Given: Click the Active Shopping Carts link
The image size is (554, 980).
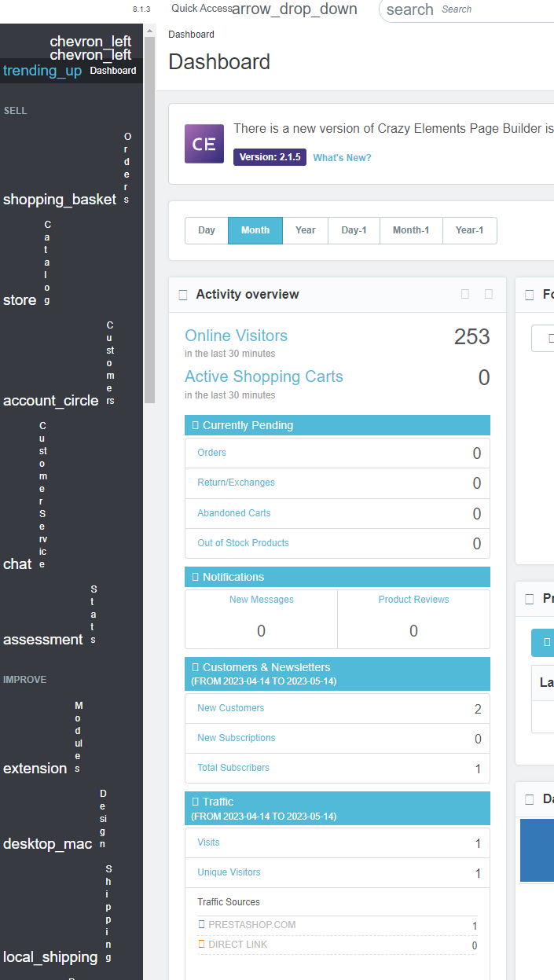Looking at the screenshot, I should pyautogui.click(x=264, y=376).
